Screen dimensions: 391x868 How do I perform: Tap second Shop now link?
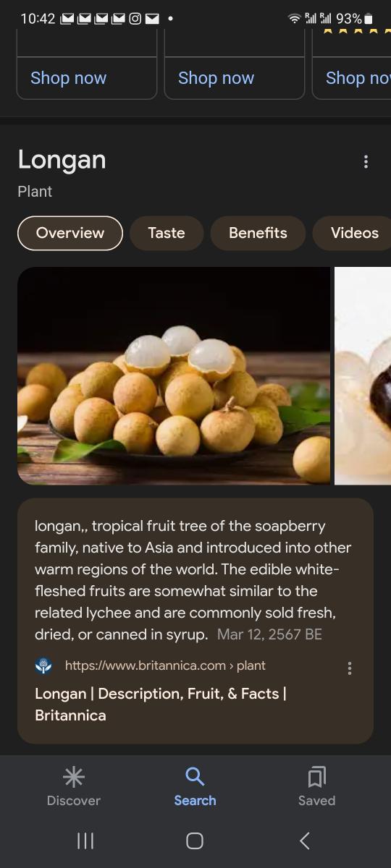pyautogui.click(x=216, y=78)
